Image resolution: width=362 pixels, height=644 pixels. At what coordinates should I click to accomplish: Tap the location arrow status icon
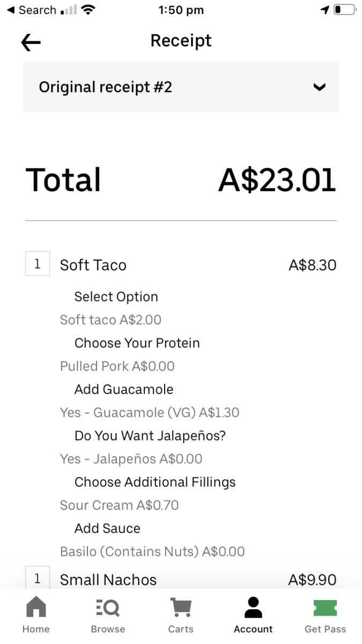(325, 10)
